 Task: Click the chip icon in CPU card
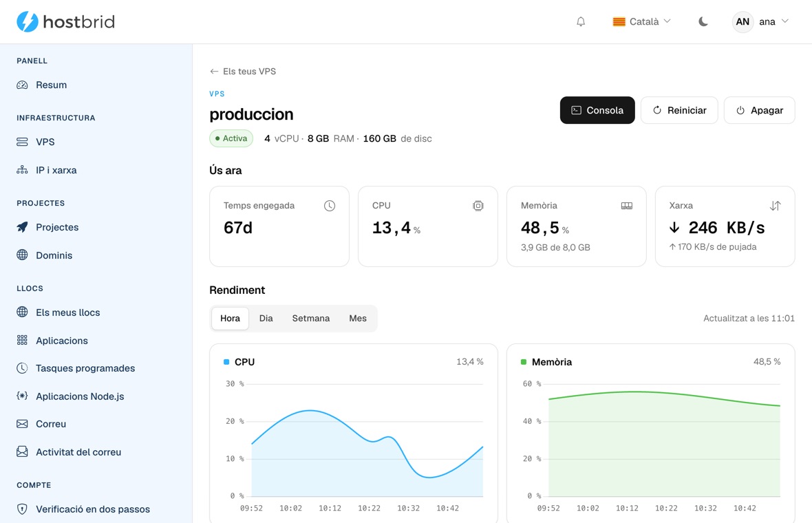pyautogui.click(x=478, y=206)
